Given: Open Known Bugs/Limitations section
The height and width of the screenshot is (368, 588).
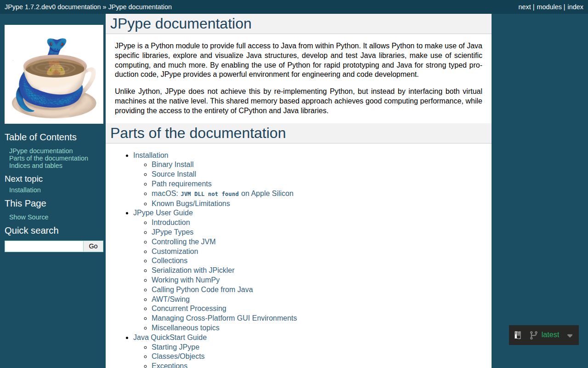Looking at the screenshot, I should (x=191, y=203).
